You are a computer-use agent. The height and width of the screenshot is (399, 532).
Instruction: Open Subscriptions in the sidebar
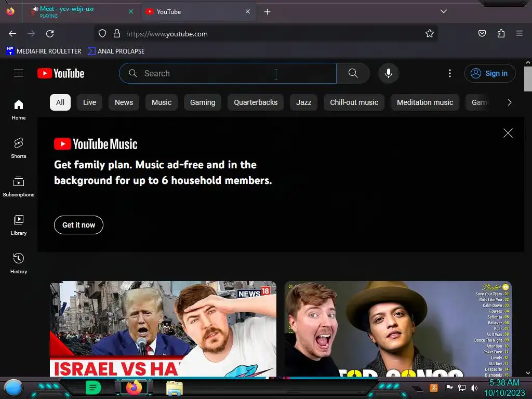[x=19, y=187]
